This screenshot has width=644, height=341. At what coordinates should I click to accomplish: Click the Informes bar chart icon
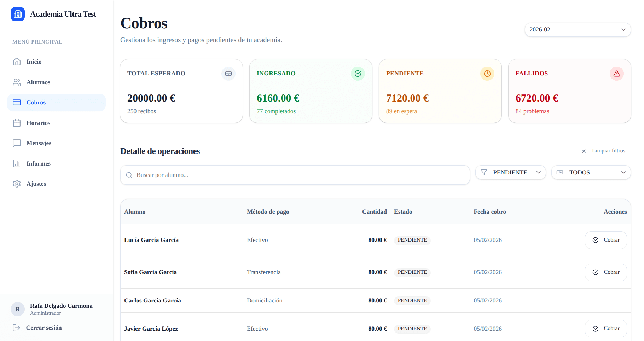coord(17,163)
